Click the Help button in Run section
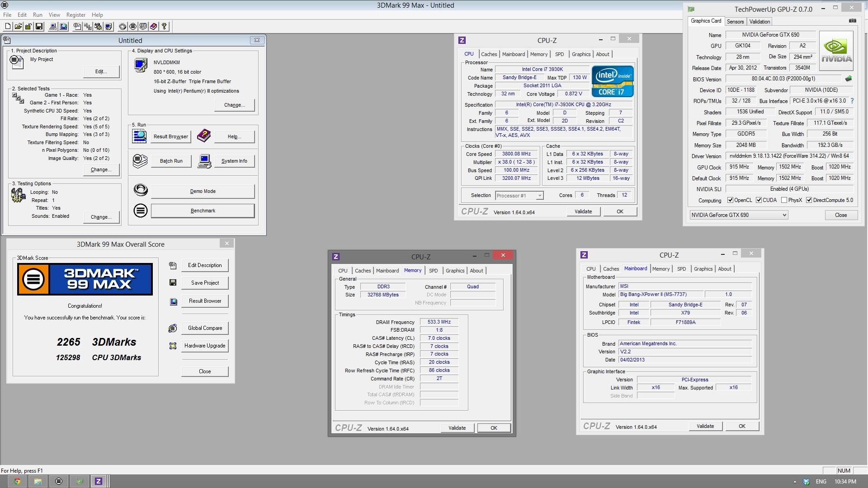Screen dimensions: 868x488 [234, 136]
